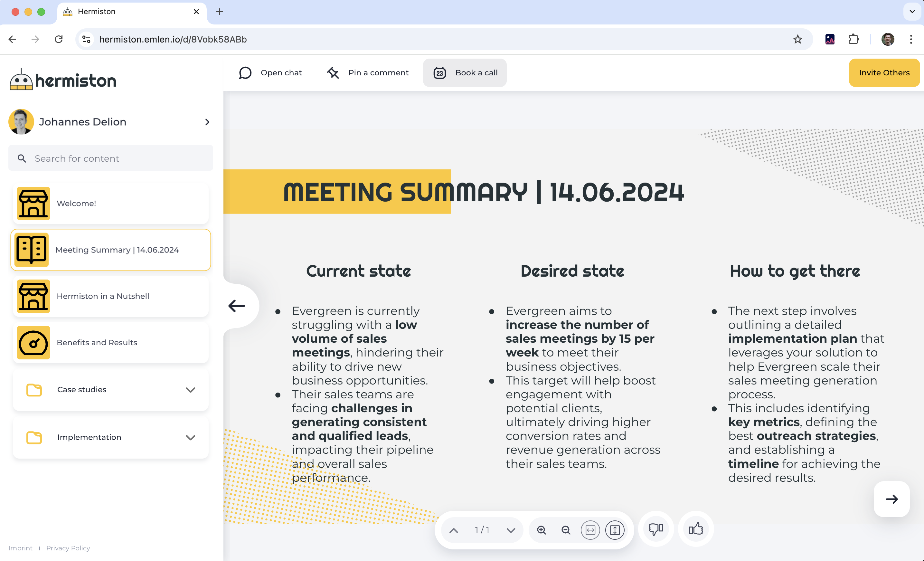Screen dimensions: 924x561
Task: Click the Search for content field
Action: [x=111, y=158]
